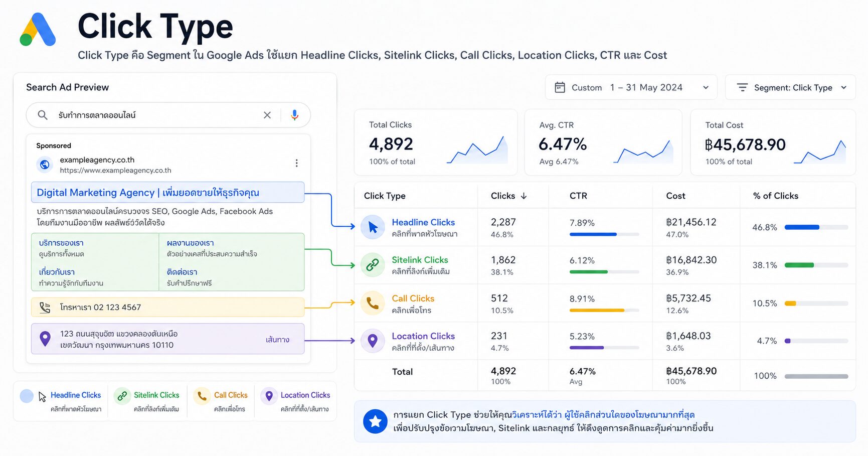Click the search magnifier icon
This screenshot has width=868, height=456.
click(43, 115)
